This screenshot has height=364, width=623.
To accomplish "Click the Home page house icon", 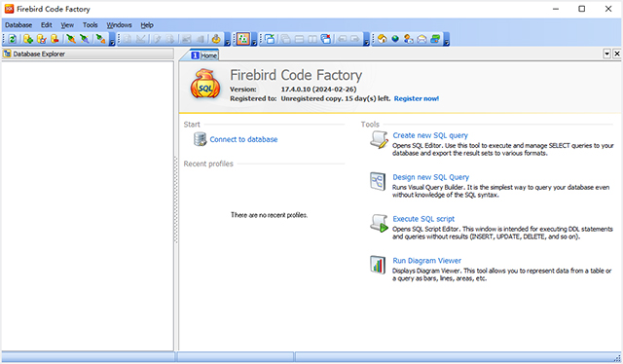I will [383, 39].
